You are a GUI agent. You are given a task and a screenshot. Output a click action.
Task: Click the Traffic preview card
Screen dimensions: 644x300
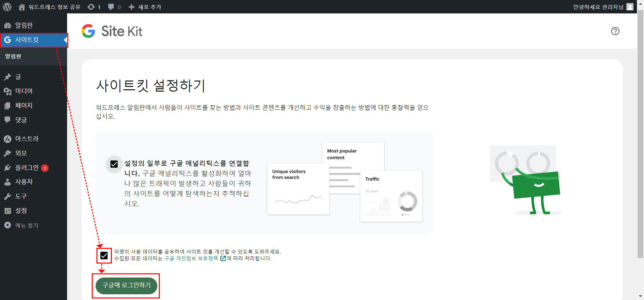391,196
